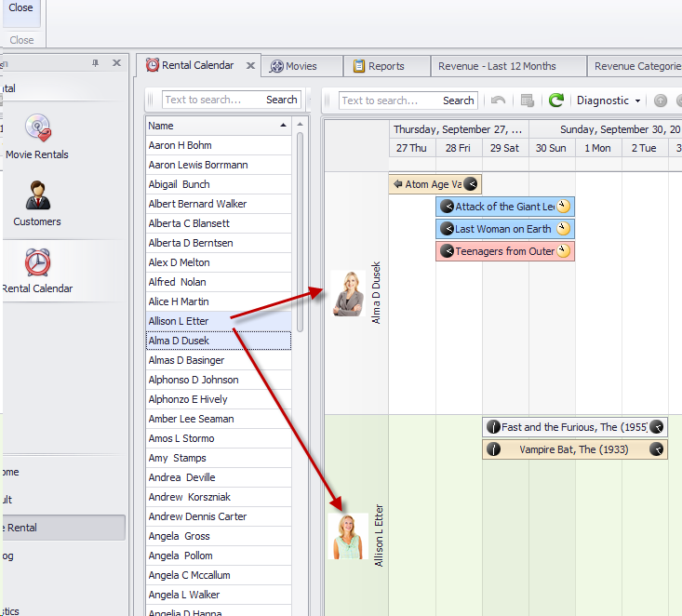Click right-end icon on Vampire Bat appointment
This screenshot has width=682, height=616.
656,449
